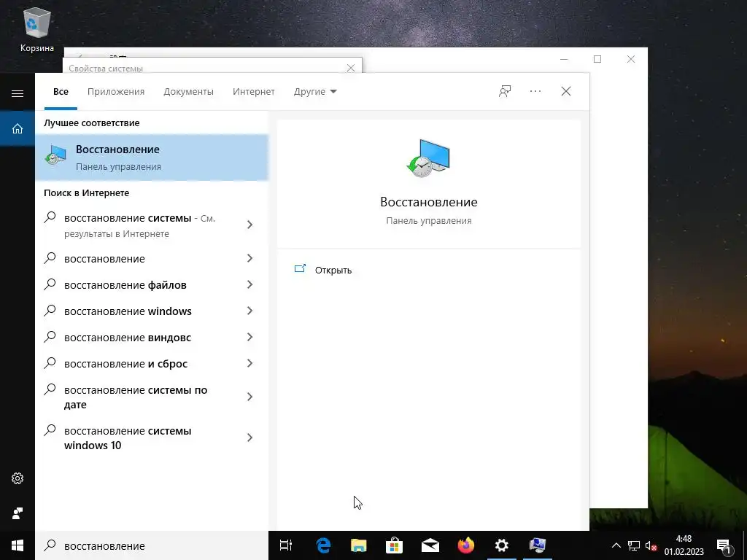
Task: Expand the Другие dropdown
Action: (315, 91)
